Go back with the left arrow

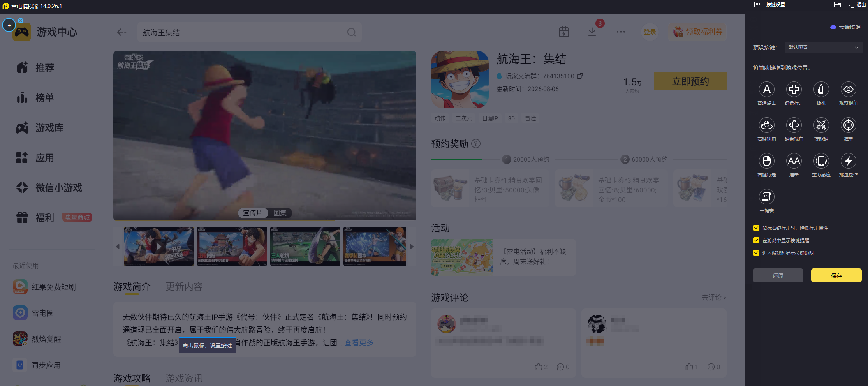121,32
